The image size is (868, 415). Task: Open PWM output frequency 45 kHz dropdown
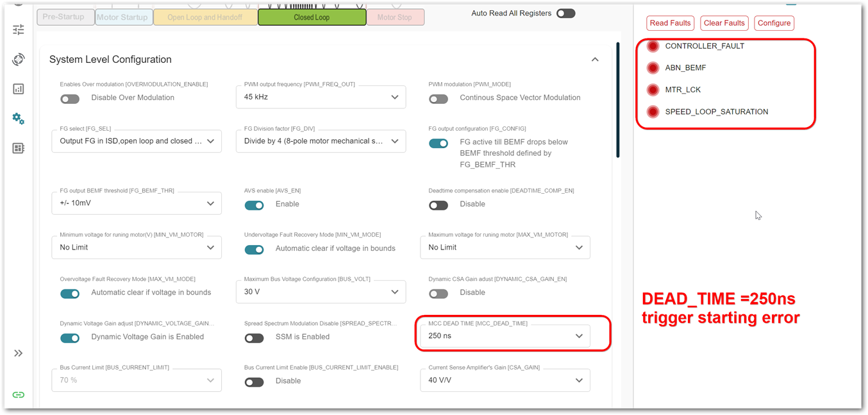[321, 97]
